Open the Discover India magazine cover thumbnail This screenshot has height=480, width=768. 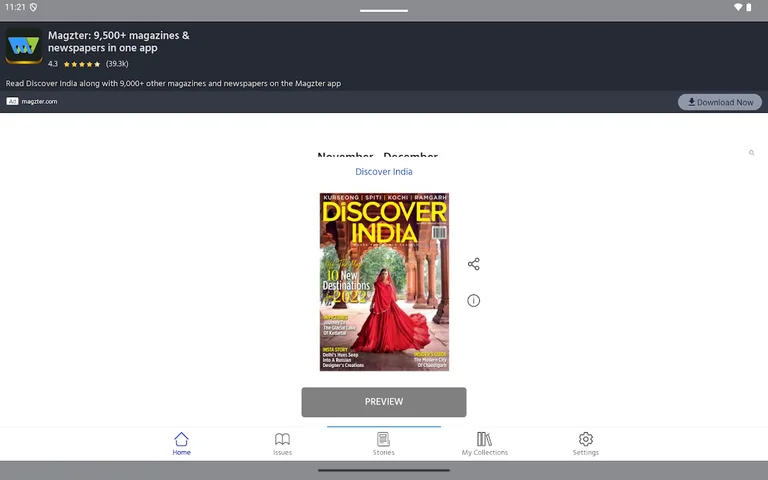pyautogui.click(x=384, y=282)
